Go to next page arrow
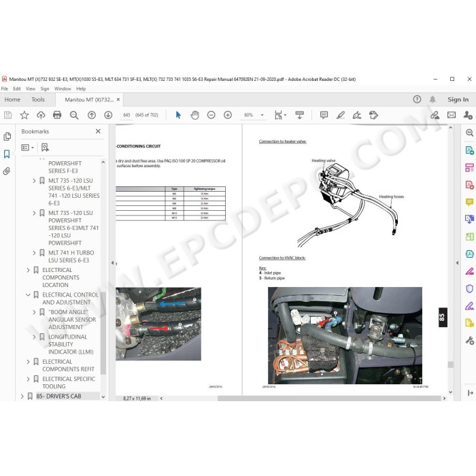 point(108,115)
